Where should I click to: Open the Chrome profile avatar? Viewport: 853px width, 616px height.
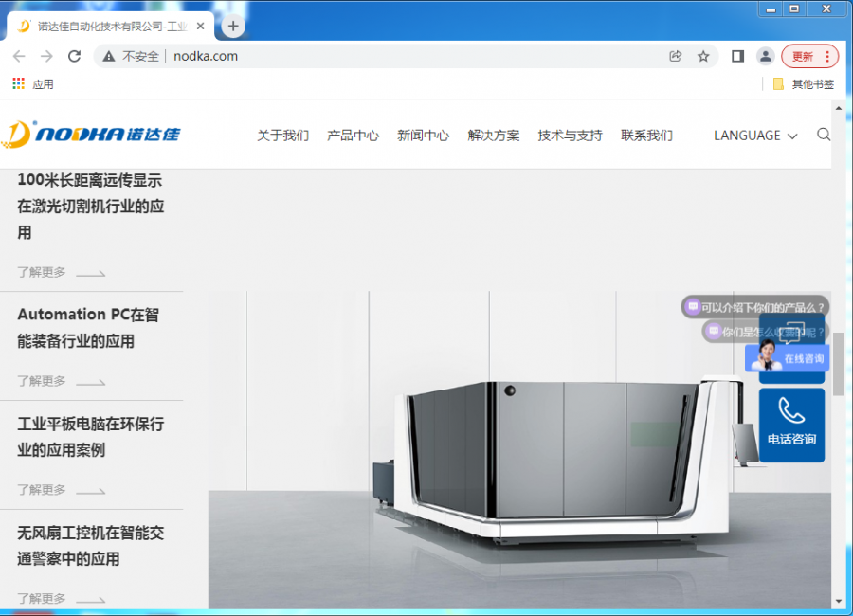765,56
